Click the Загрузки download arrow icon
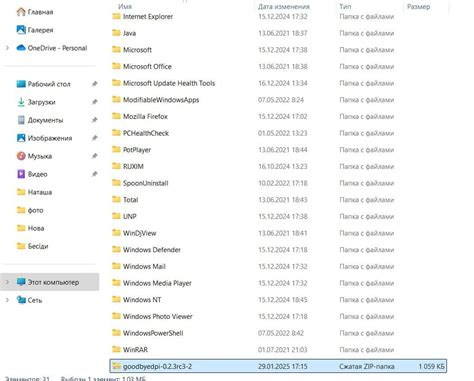The height and width of the screenshot is (381, 474). click(x=21, y=102)
